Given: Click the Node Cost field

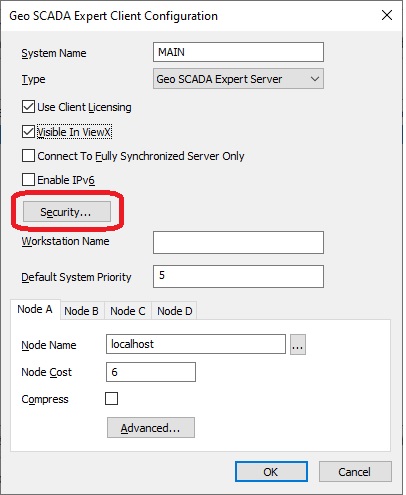Looking at the screenshot, I should pyautogui.click(x=151, y=372).
